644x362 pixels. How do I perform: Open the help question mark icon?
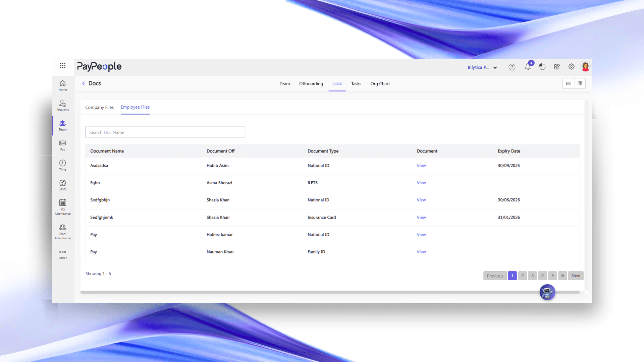pyautogui.click(x=512, y=67)
